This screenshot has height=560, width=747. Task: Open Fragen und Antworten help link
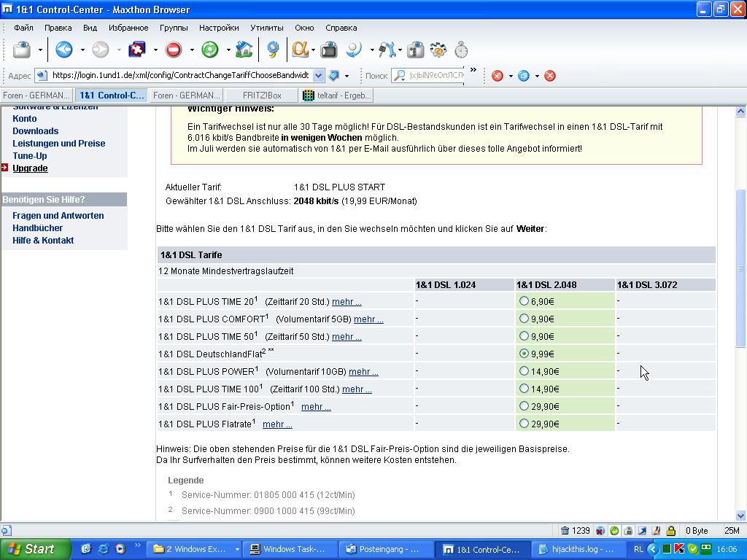coord(58,216)
